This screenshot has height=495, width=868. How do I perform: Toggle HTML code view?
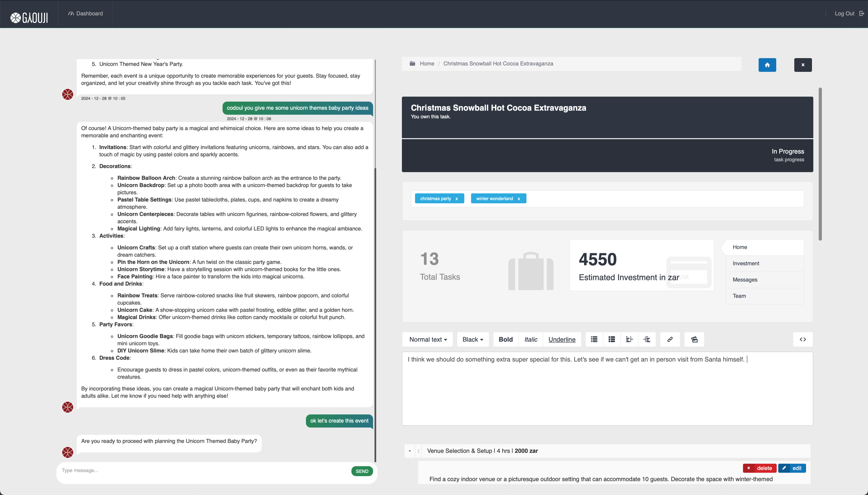coord(803,340)
